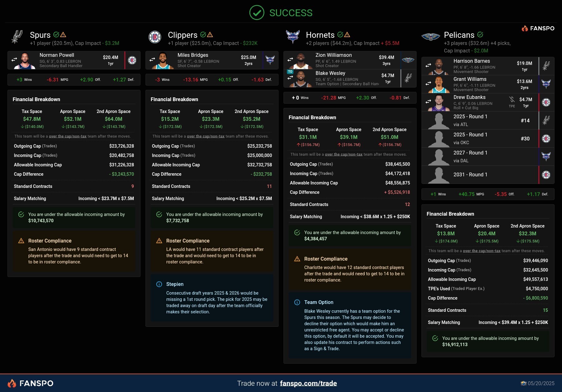Click the "2025 - Round 1" via ATL pick
Viewport: 562px width, 392px height.
click(488, 120)
